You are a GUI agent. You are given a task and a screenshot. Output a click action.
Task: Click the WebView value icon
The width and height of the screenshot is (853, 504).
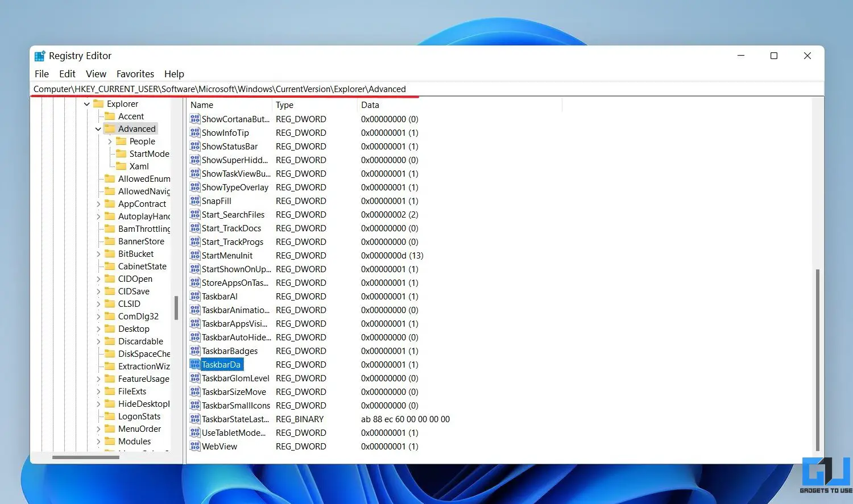click(x=195, y=446)
